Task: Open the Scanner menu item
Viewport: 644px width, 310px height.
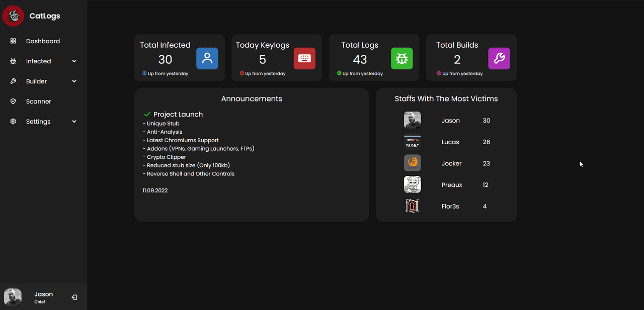Action: click(x=39, y=101)
